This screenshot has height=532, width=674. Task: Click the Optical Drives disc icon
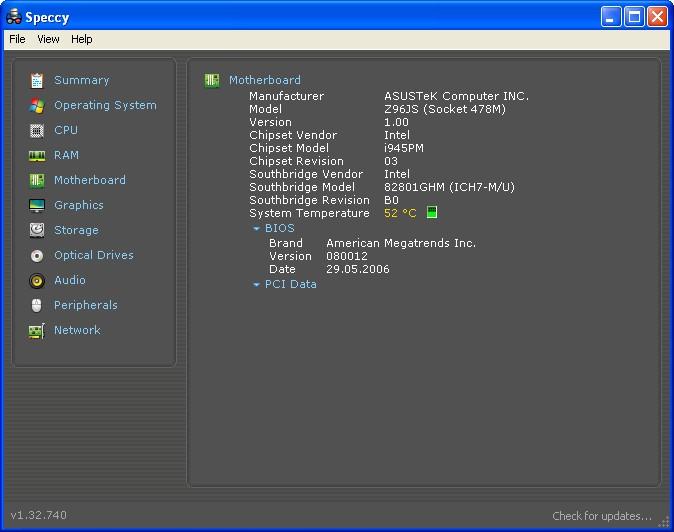click(x=37, y=256)
